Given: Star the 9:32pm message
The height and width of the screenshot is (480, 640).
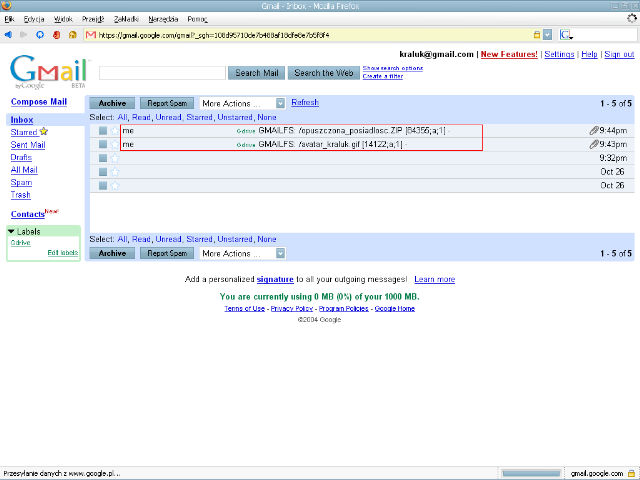Looking at the screenshot, I should pyautogui.click(x=115, y=158).
